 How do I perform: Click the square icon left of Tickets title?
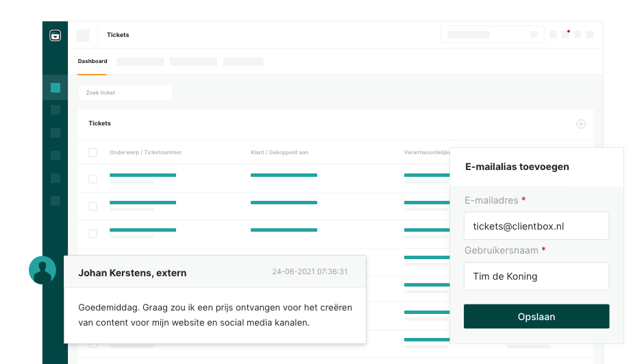click(x=83, y=35)
